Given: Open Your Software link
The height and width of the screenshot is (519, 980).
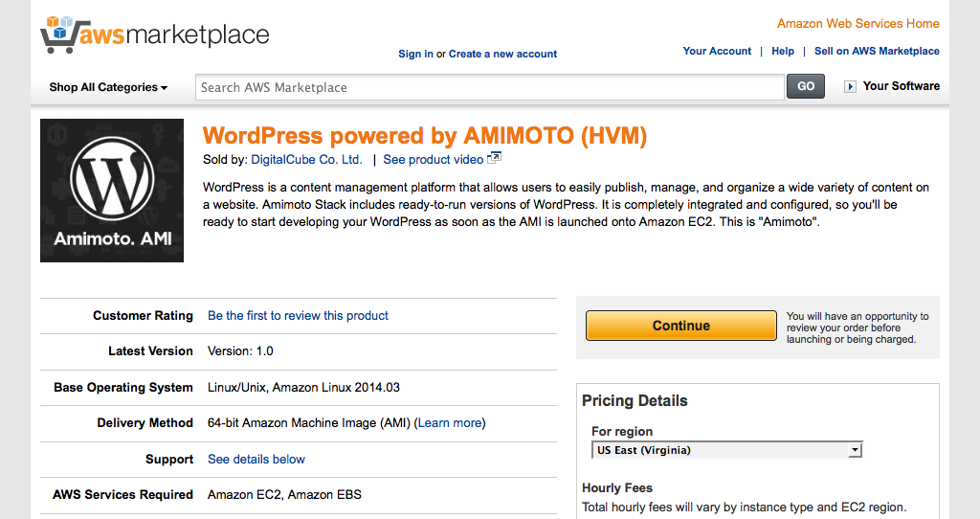Looking at the screenshot, I should tap(902, 86).
